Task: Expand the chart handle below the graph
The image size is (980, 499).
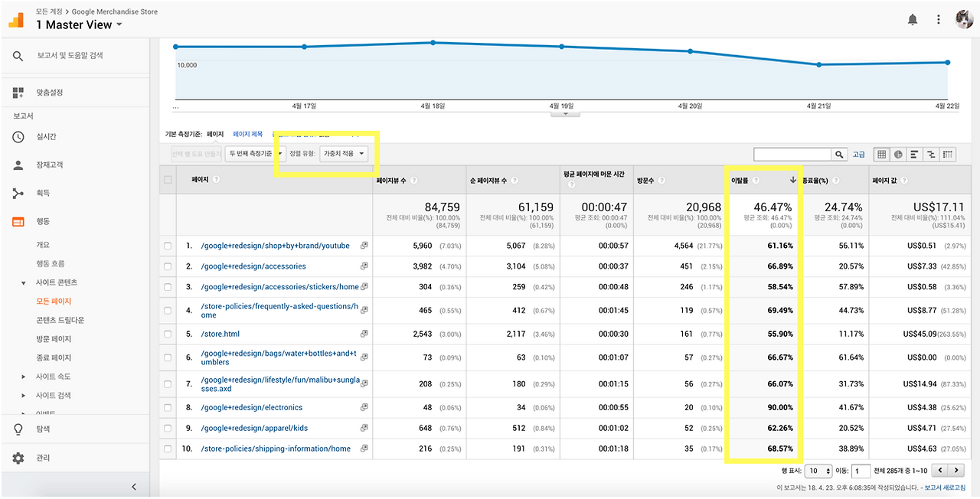Action: click(566, 114)
